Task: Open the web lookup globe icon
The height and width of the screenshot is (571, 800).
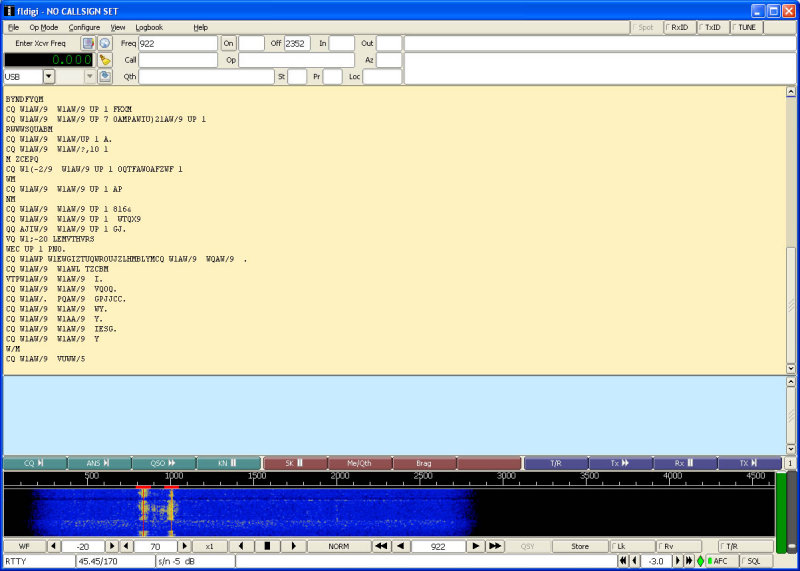Action: [105, 43]
